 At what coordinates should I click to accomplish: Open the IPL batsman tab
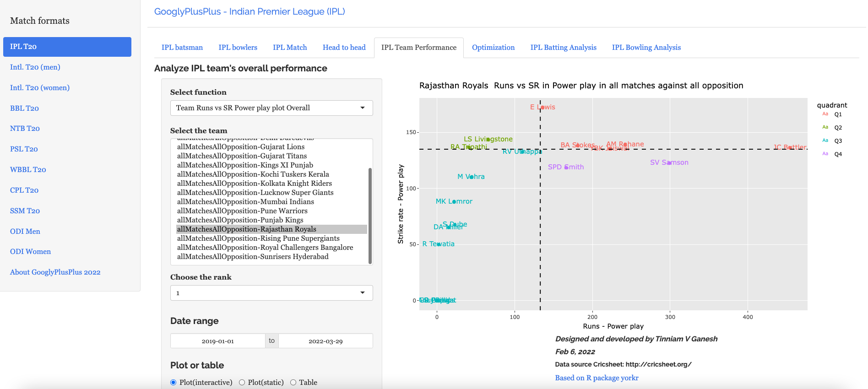tap(182, 48)
